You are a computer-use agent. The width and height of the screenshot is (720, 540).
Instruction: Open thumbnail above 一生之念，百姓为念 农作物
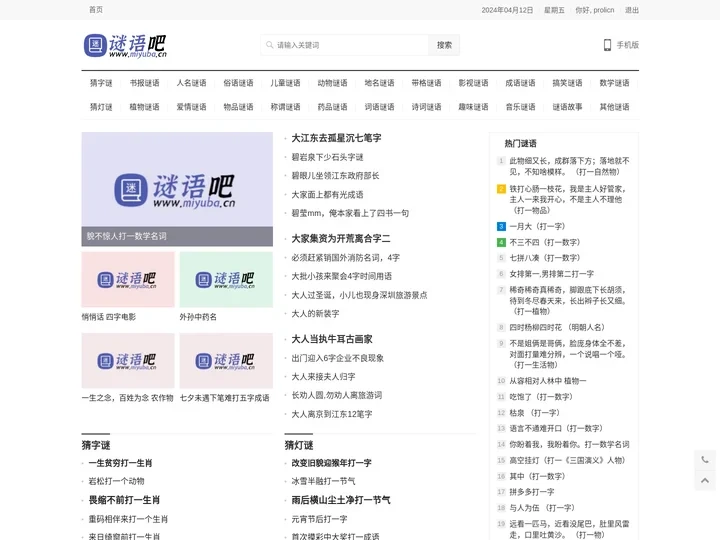tap(128, 360)
